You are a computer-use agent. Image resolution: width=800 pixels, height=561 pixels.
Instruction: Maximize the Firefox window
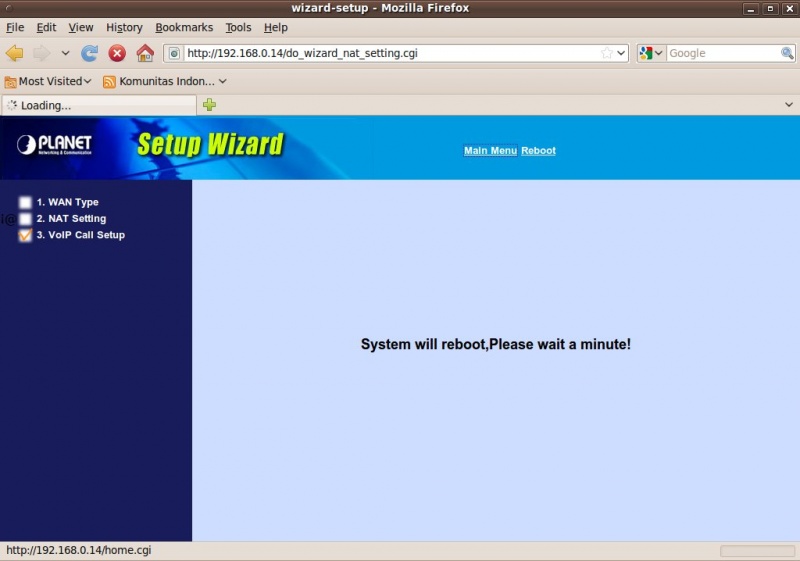pos(770,9)
